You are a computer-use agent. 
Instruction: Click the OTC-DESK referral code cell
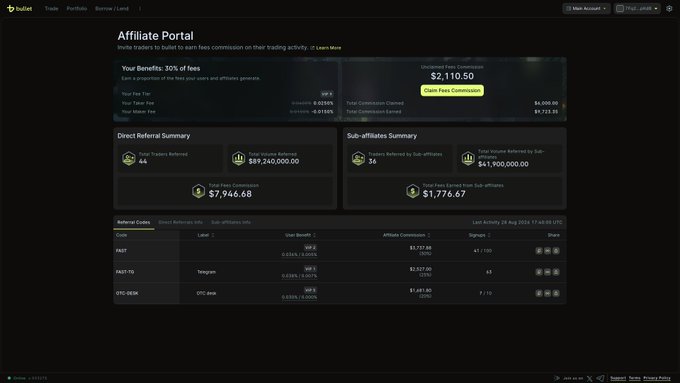pyautogui.click(x=146, y=293)
